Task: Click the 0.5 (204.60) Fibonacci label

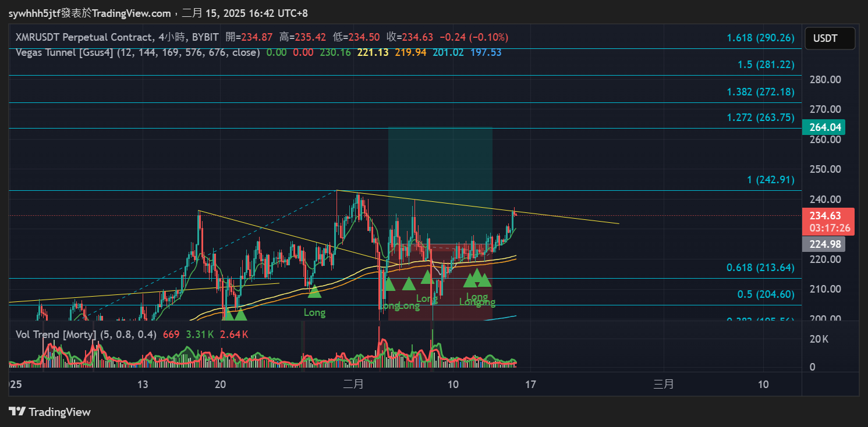Action: pyautogui.click(x=766, y=294)
